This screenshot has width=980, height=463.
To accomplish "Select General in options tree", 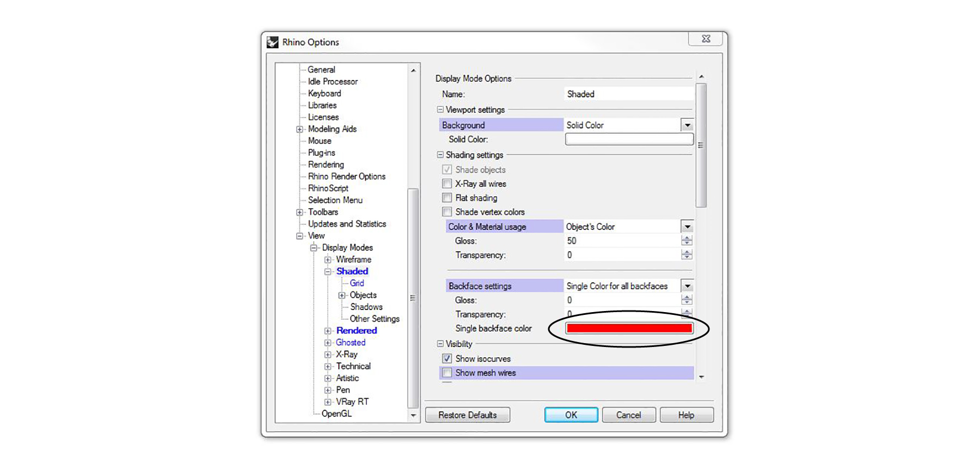I will tap(321, 70).
